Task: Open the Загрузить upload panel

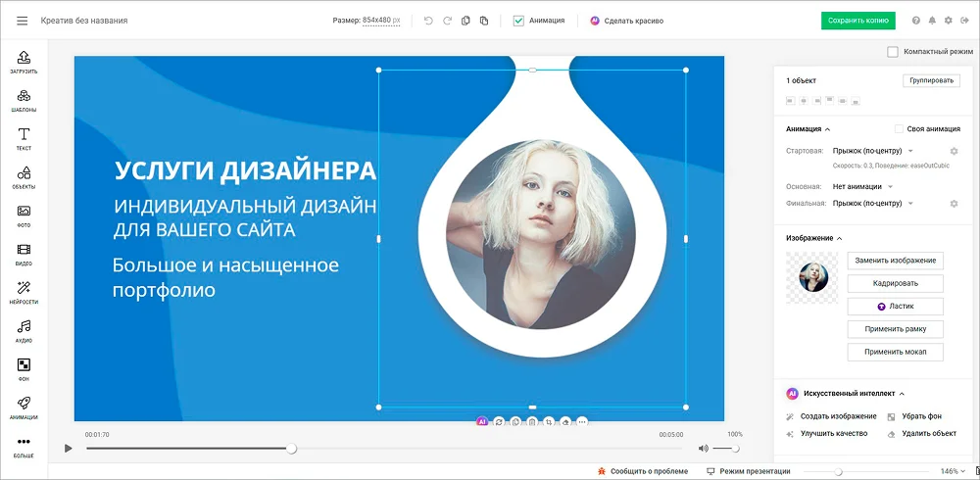Action: pos(24,63)
